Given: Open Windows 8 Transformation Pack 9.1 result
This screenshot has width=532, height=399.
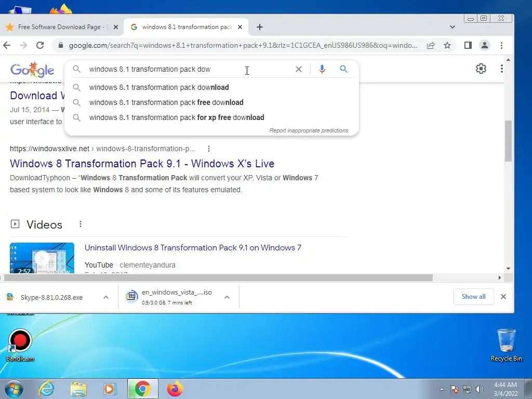Looking at the screenshot, I should (142, 164).
